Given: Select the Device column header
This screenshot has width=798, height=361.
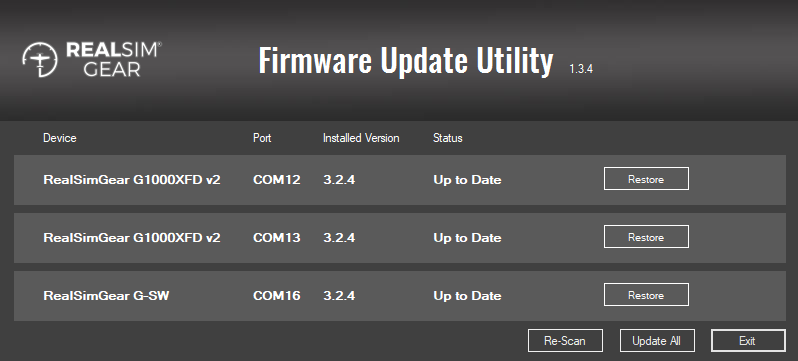Looking at the screenshot, I should tap(60, 138).
